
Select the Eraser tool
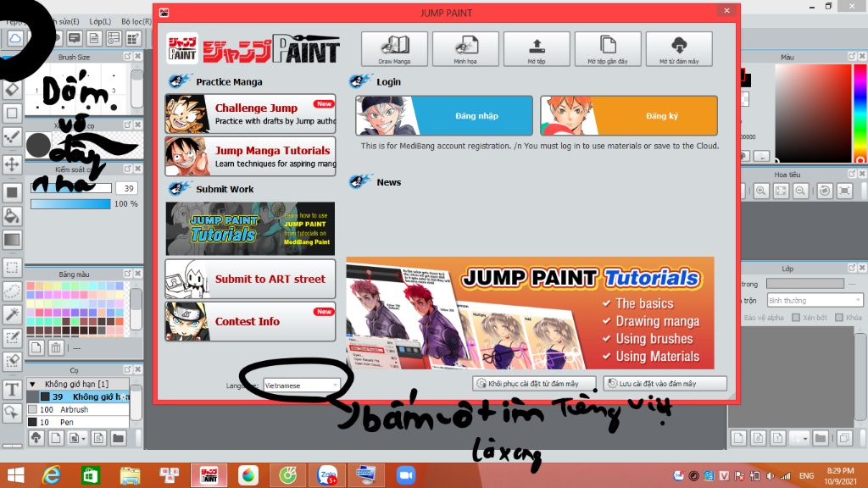coord(12,89)
